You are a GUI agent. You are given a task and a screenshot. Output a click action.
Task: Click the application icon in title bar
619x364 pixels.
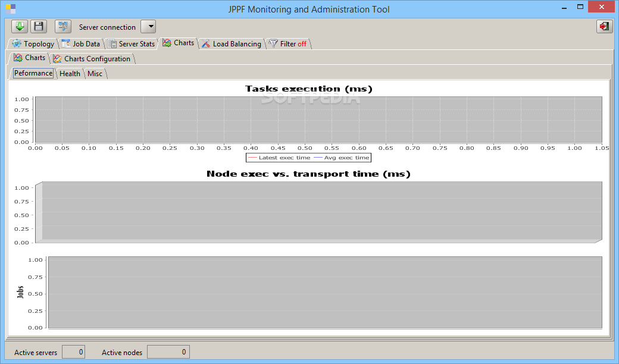tap(11, 9)
